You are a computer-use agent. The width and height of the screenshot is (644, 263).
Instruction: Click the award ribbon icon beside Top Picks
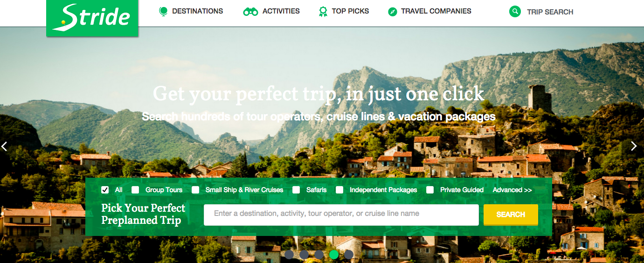click(323, 11)
